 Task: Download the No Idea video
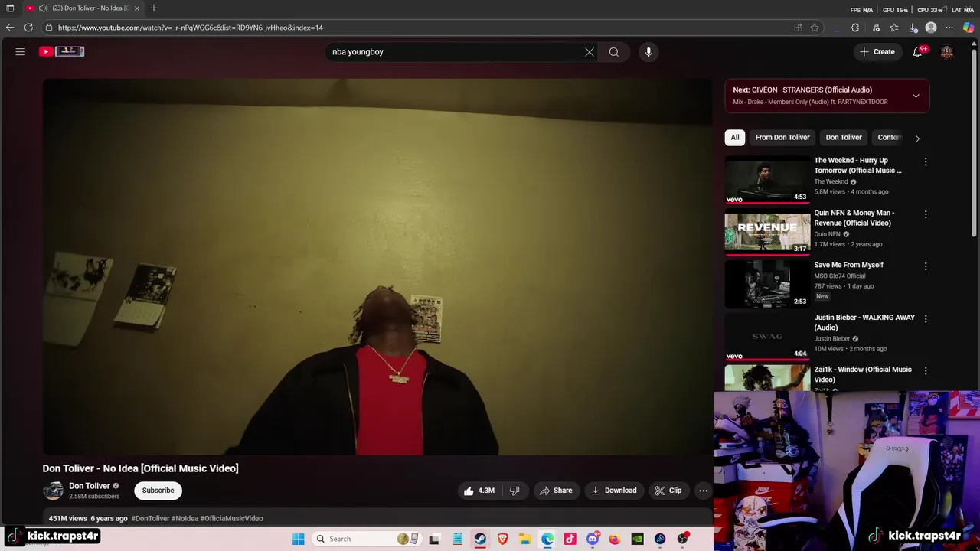pos(614,491)
